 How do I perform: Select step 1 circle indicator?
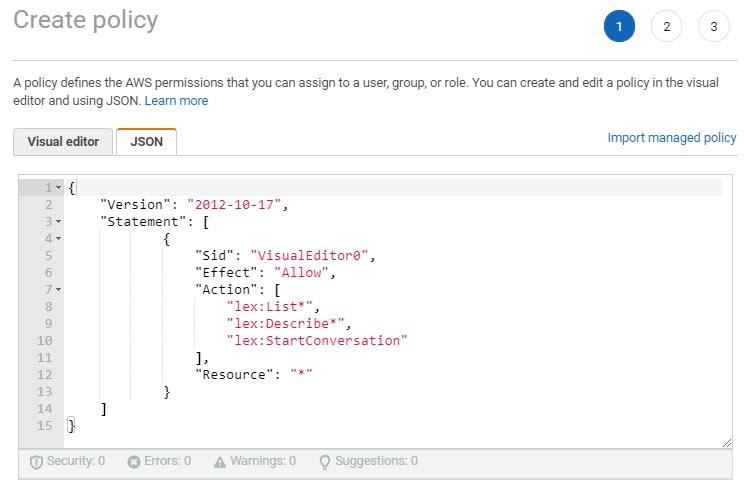[x=619, y=27]
